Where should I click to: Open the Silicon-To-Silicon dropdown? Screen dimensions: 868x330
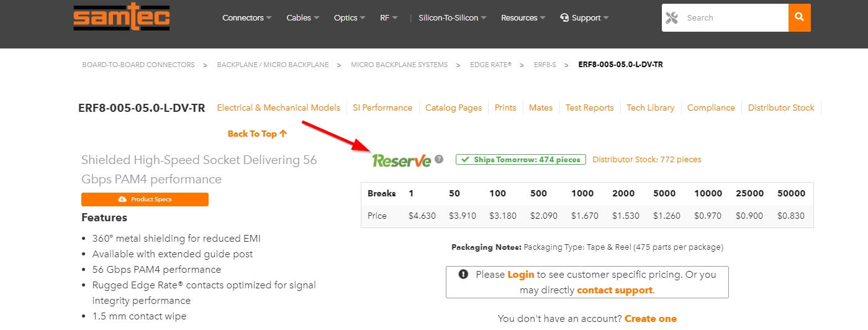pos(453,17)
